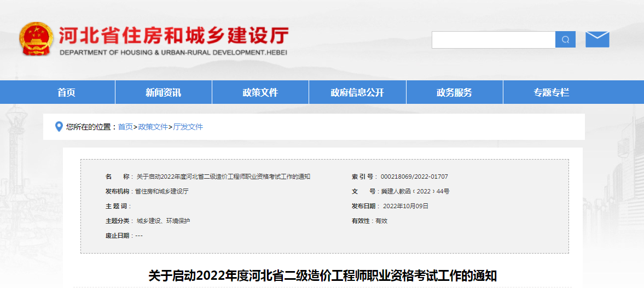Click the 有效 validity value
This screenshot has width=644, height=288.
tap(381, 221)
